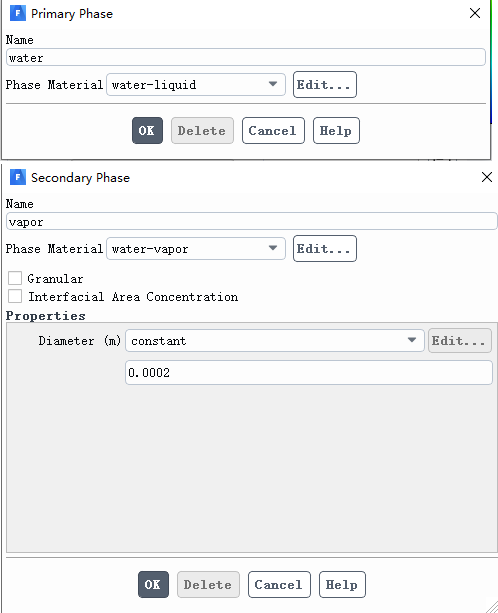This screenshot has height=613, width=498.
Task: Click Fluent icon in Secondary Phase title bar
Action: click(18, 177)
